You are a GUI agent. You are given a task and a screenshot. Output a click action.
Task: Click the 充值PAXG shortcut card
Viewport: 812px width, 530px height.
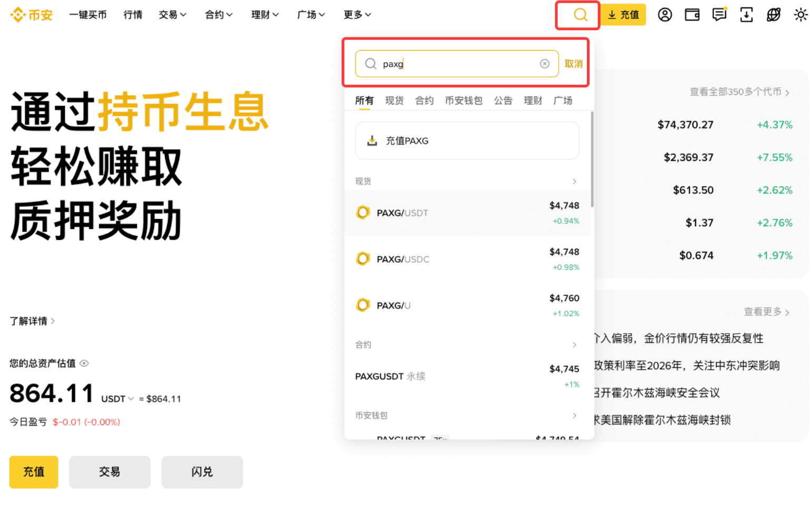467,141
